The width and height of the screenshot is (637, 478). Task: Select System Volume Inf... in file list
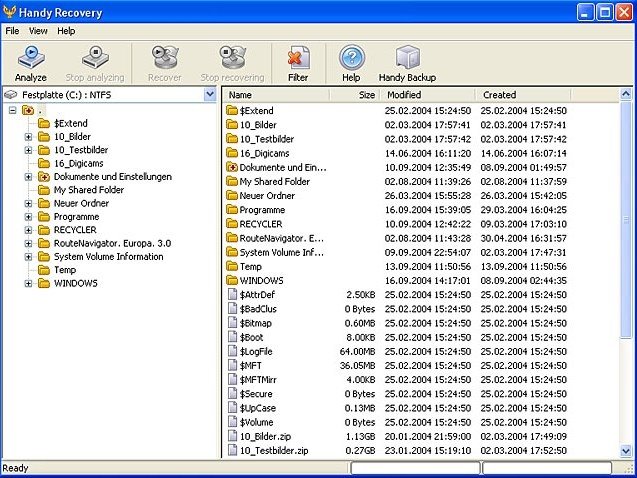(x=282, y=252)
